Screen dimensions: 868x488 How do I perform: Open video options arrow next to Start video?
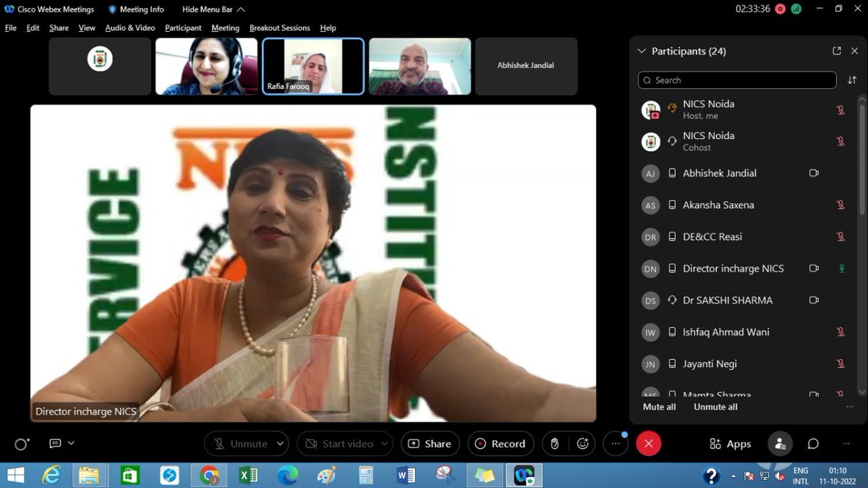(x=386, y=444)
